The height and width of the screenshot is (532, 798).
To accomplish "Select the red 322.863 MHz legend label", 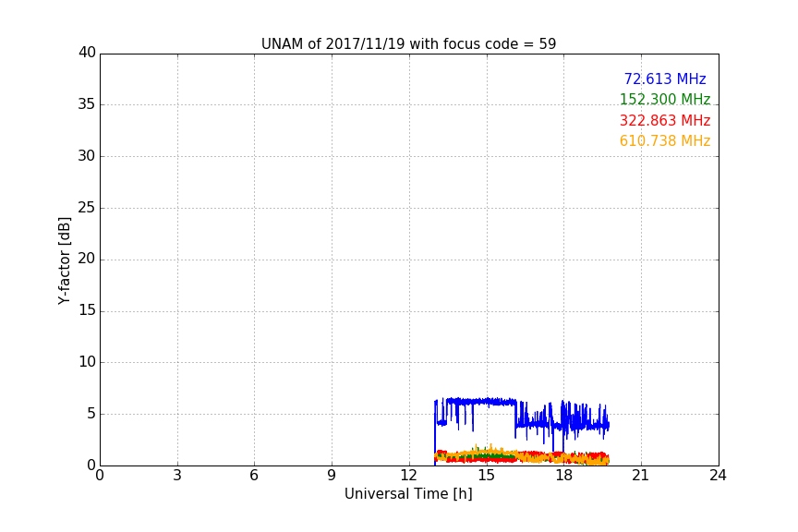I will (x=665, y=121).
